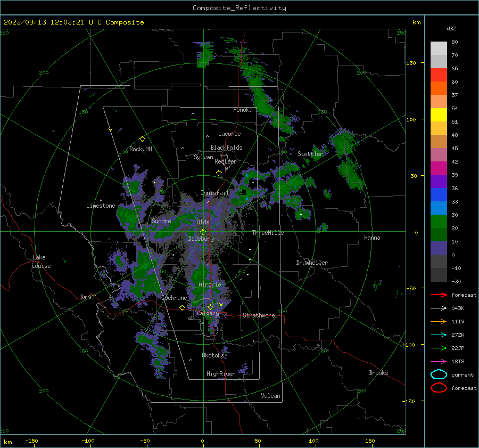The width and height of the screenshot is (479, 448).
Task: Click the yellow diamond marker below Cochrane
Action: (182, 307)
